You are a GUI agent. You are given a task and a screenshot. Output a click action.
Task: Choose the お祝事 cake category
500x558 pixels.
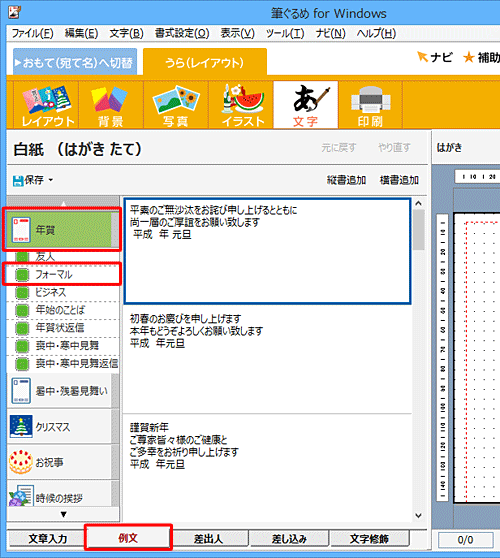(x=21, y=462)
